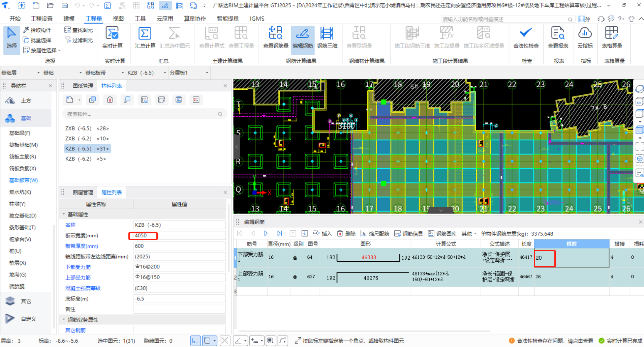The height and width of the screenshot is (347, 644).
Task: Collapse 钢筋业务属性 group
Action: 64,319
